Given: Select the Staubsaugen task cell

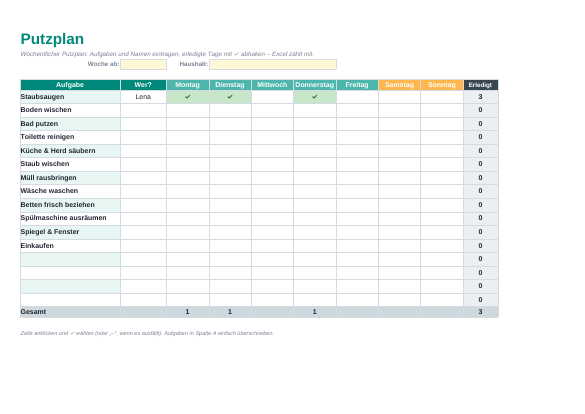Looking at the screenshot, I should click(70, 97).
